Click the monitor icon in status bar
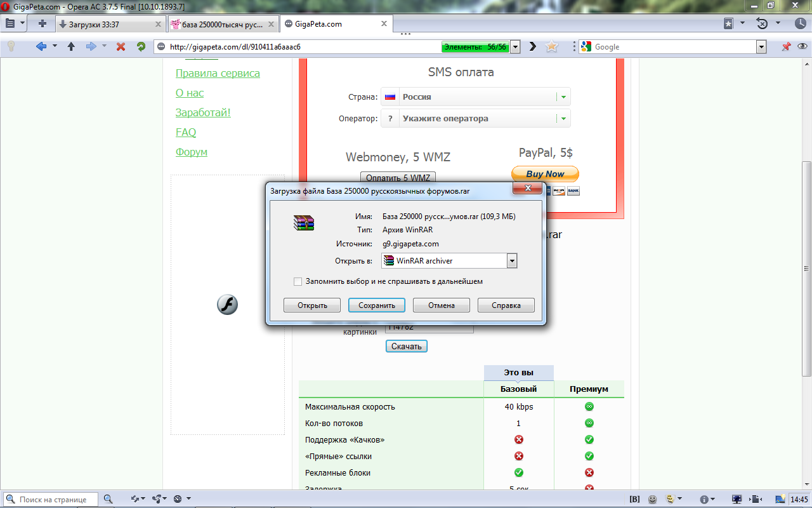 (x=737, y=499)
